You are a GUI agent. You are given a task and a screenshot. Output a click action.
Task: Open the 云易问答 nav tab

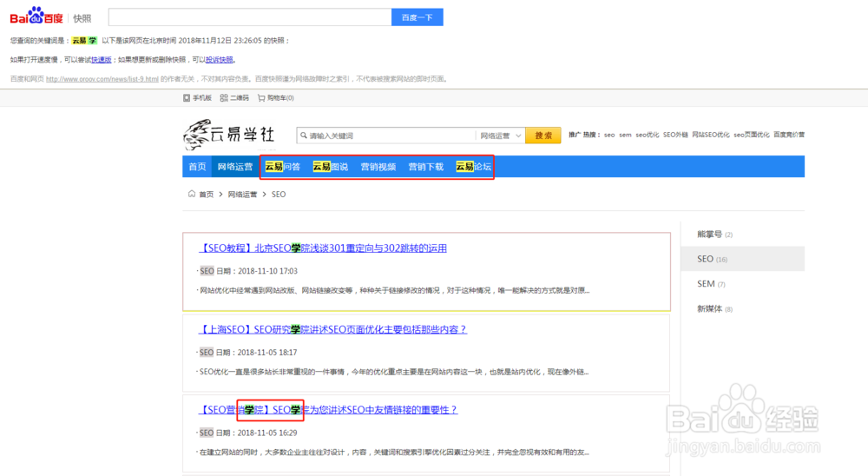[x=282, y=167]
